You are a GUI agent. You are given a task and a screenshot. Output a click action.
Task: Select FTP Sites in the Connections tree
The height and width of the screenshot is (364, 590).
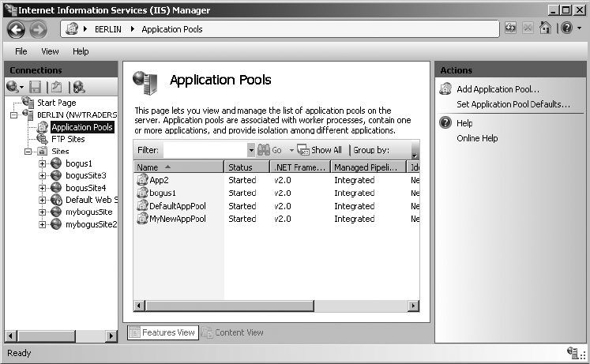pos(68,139)
